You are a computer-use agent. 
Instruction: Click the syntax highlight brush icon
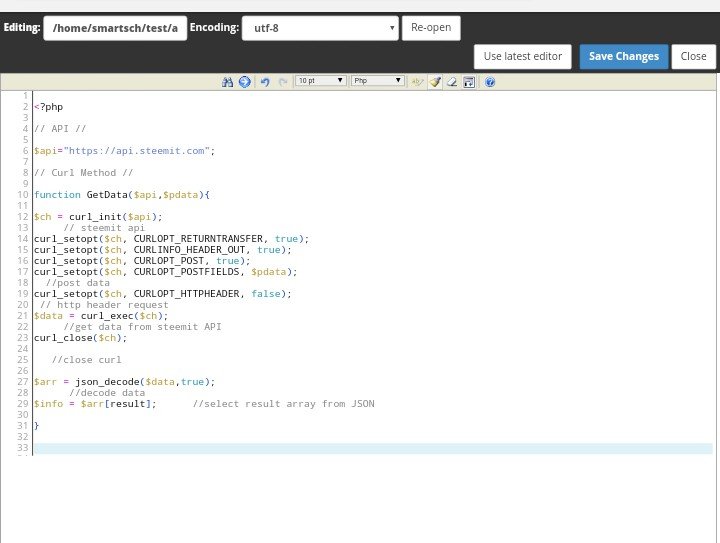click(x=435, y=82)
